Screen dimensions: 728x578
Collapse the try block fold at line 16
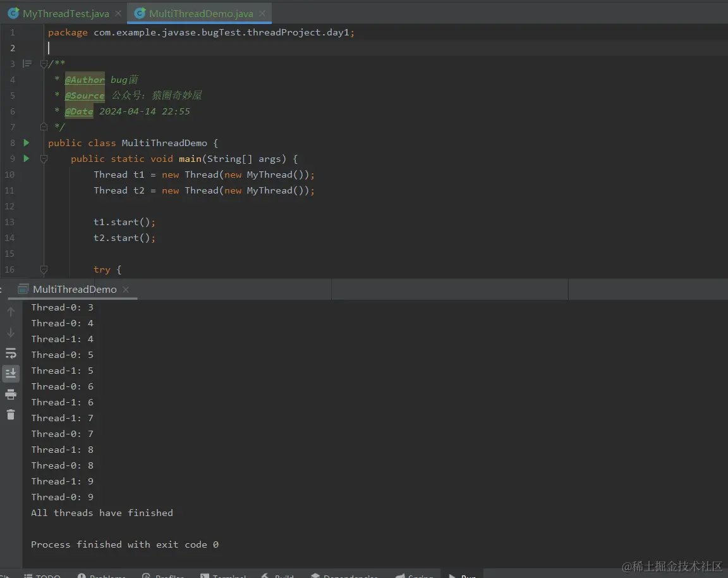pos(44,269)
